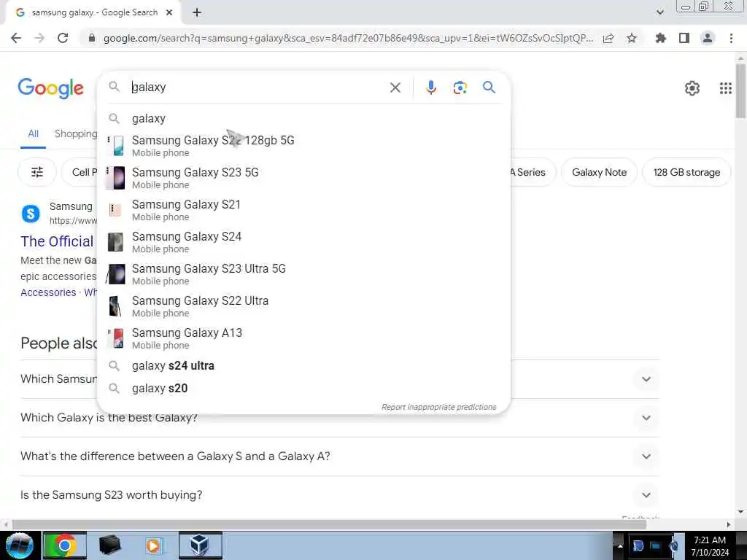Open the media player taskbar icon
Screen dimensions: 747x560
coord(153,545)
